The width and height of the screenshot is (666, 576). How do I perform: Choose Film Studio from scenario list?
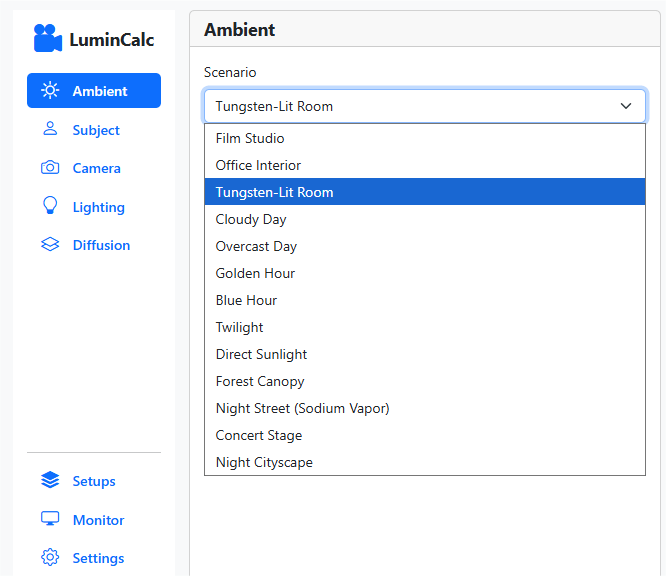[x=250, y=138]
